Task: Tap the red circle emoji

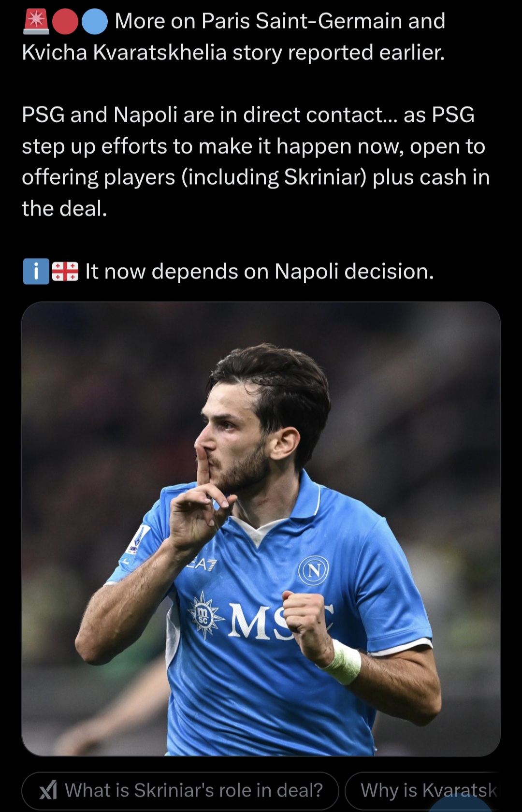Action: (65, 22)
